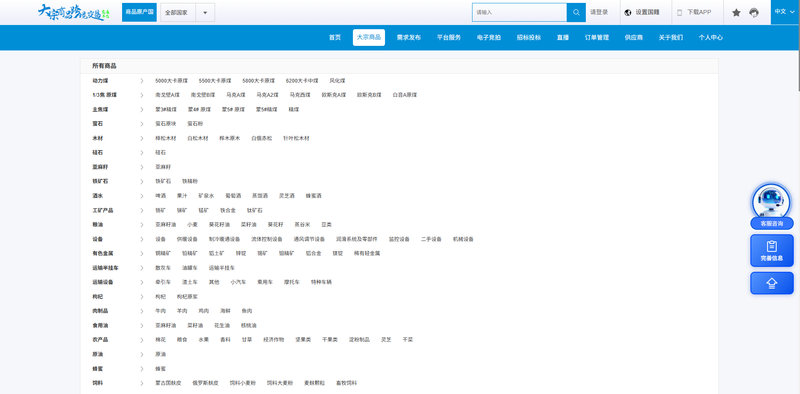Open the customer service headset icon
The image size is (800, 394).
pos(754,13)
